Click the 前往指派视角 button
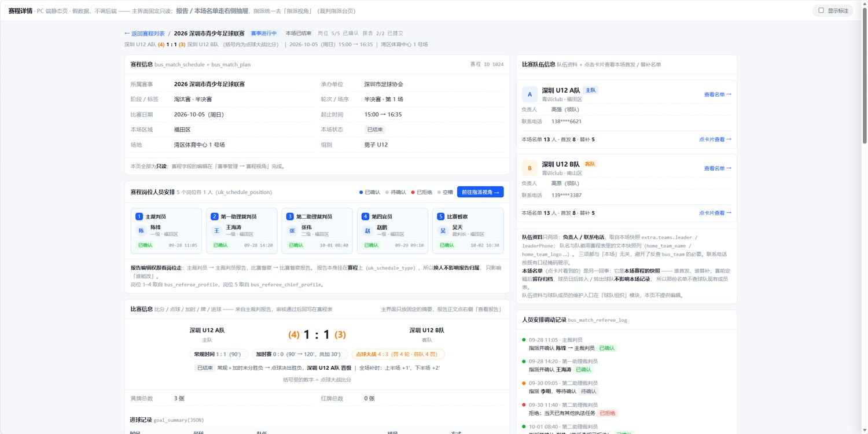The width and height of the screenshot is (868, 434). pyautogui.click(x=480, y=192)
